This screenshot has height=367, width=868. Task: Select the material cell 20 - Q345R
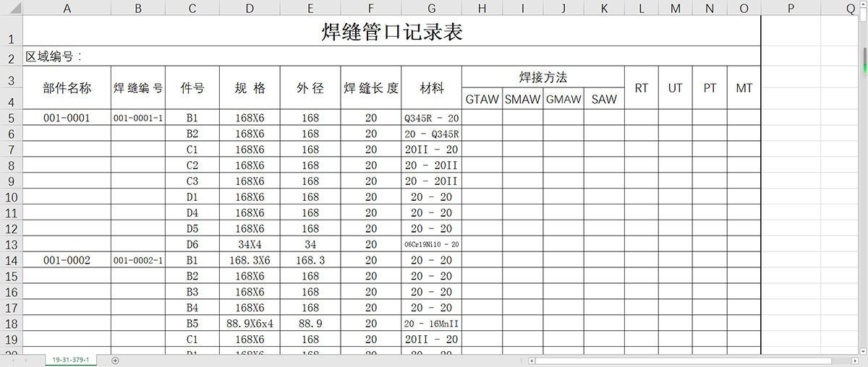click(431, 134)
